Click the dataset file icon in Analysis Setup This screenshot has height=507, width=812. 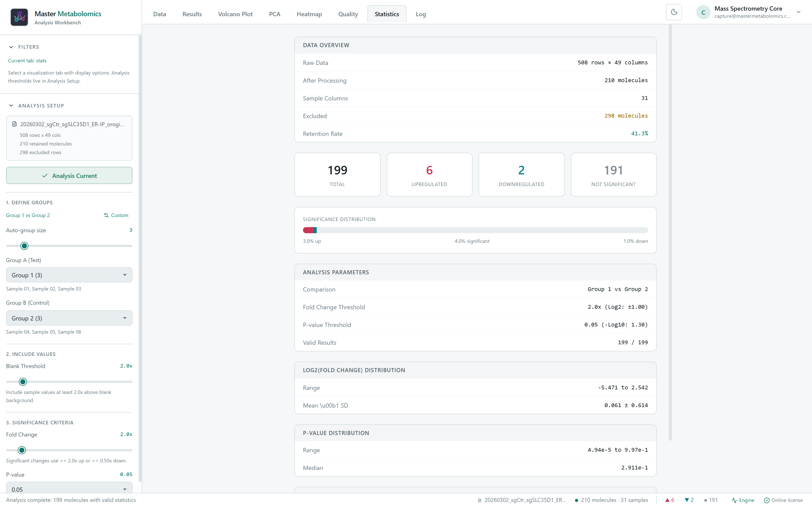tap(14, 124)
